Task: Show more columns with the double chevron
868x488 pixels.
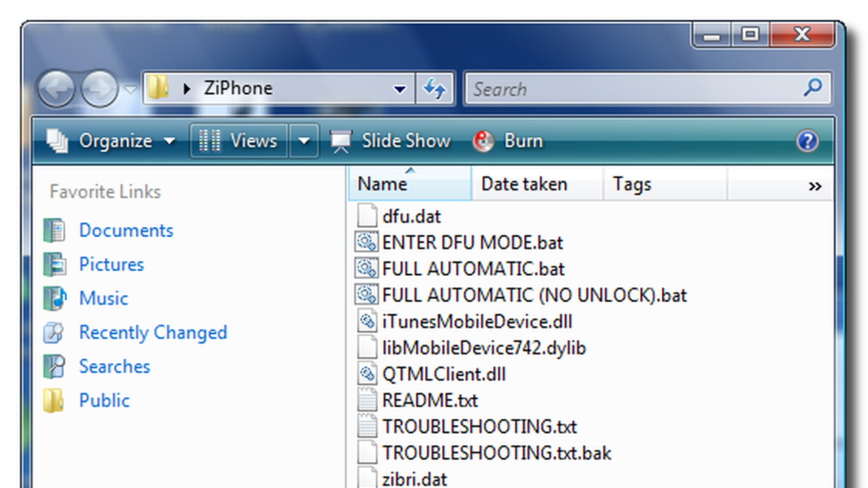Action: (x=815, y=186)
